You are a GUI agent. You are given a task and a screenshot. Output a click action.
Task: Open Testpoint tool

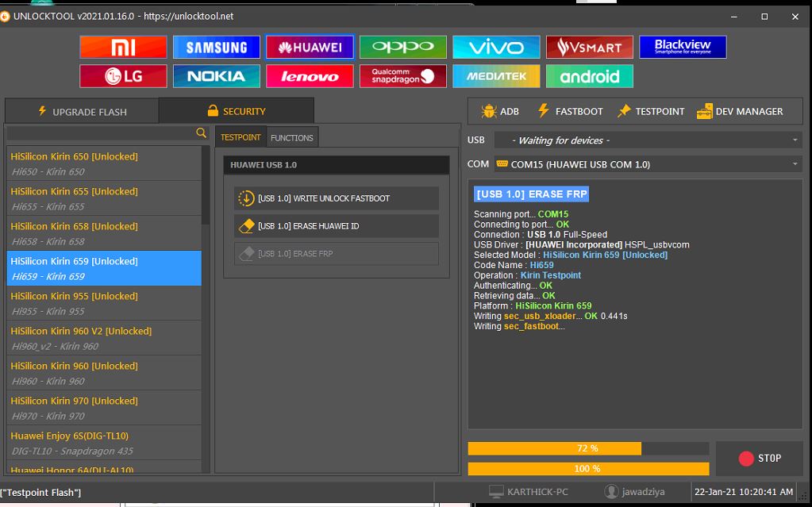[651, 111]
